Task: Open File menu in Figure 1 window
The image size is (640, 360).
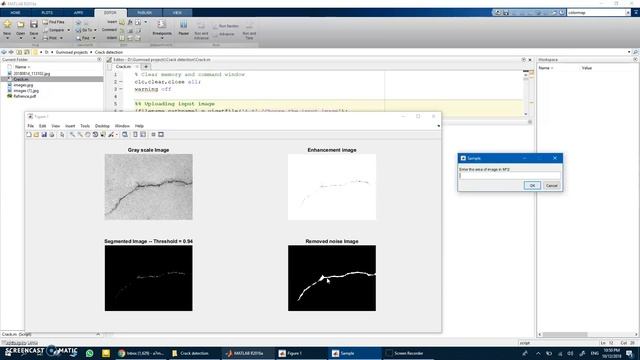Action: point(31,126)
